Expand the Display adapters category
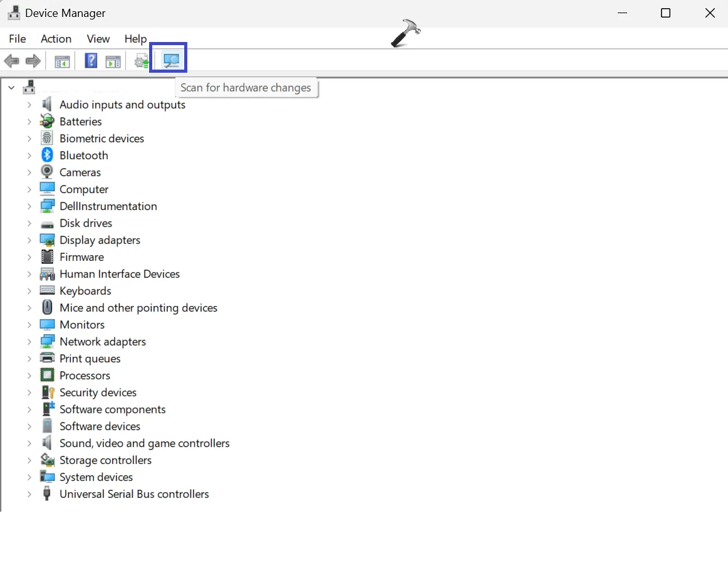This screenshot has width=728, height=580. pyautogui.click(x=29, y=240)
